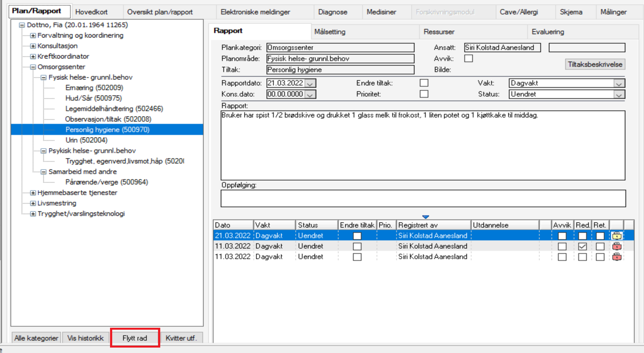Image resolution: width=644 pixels, height=353 pixels.
Task: Open the Kons.dato date dropdown
Action: (310, 94)
